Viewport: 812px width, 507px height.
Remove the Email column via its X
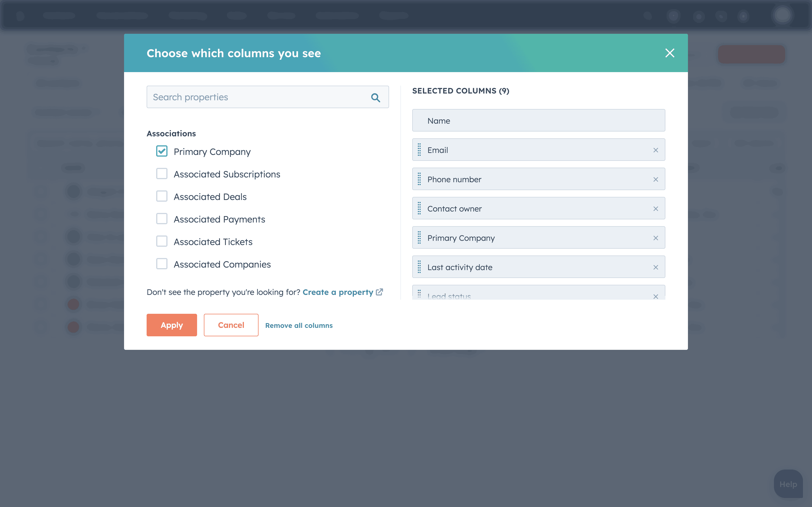pos(656,150)
